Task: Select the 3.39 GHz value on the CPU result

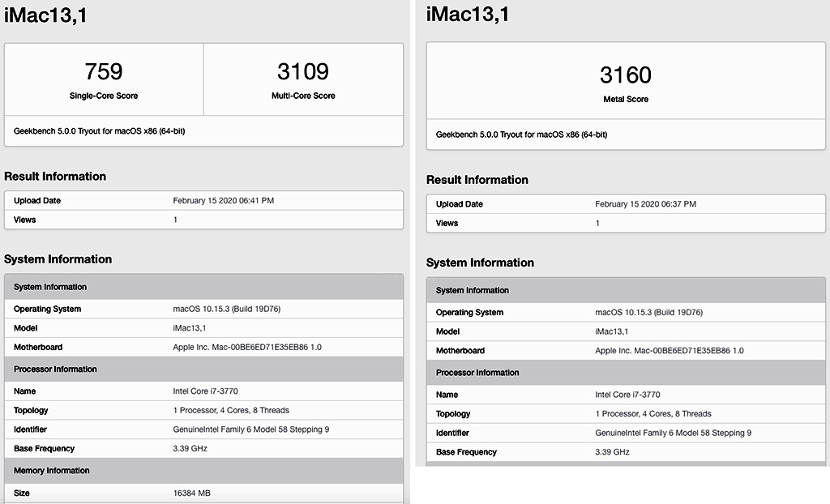Action: pos(190,448)
